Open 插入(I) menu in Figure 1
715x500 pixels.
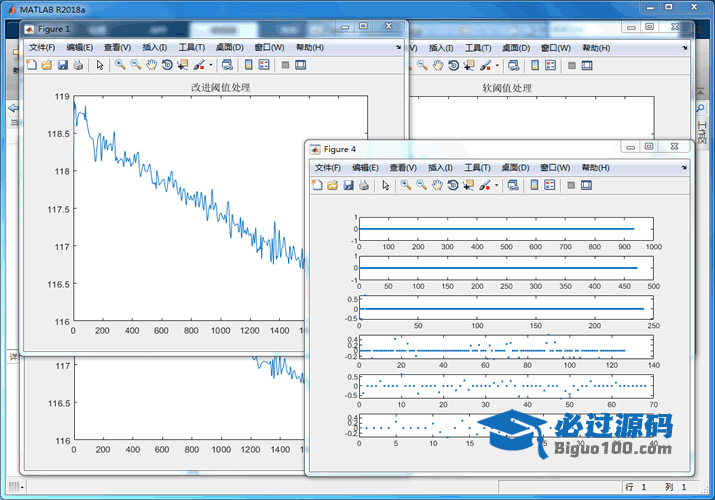click(155, 47)
